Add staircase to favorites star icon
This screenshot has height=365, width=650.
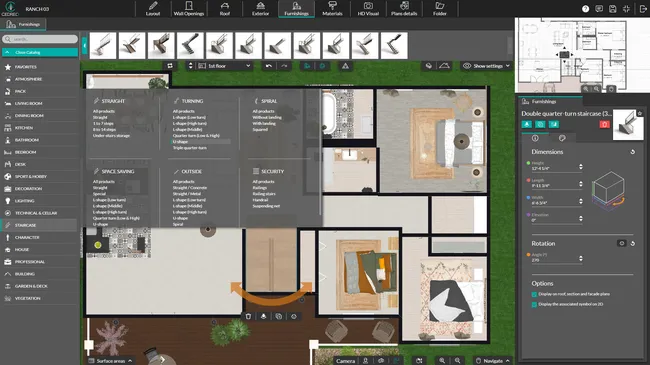pos(640,113)
